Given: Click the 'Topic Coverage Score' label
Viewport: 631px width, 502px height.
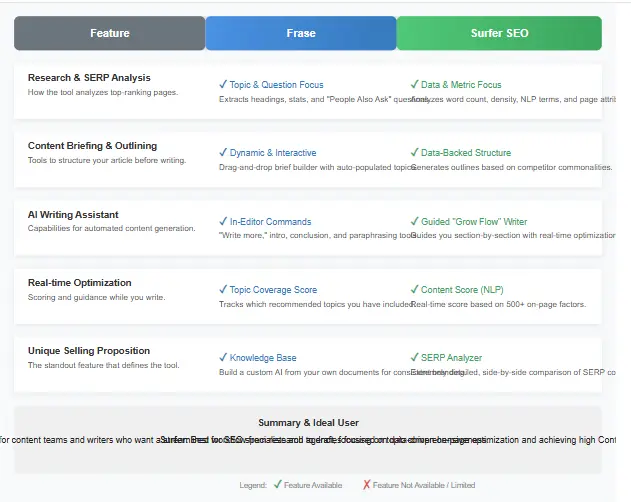Looking at the screenshot, I should (x=273, y=289).
